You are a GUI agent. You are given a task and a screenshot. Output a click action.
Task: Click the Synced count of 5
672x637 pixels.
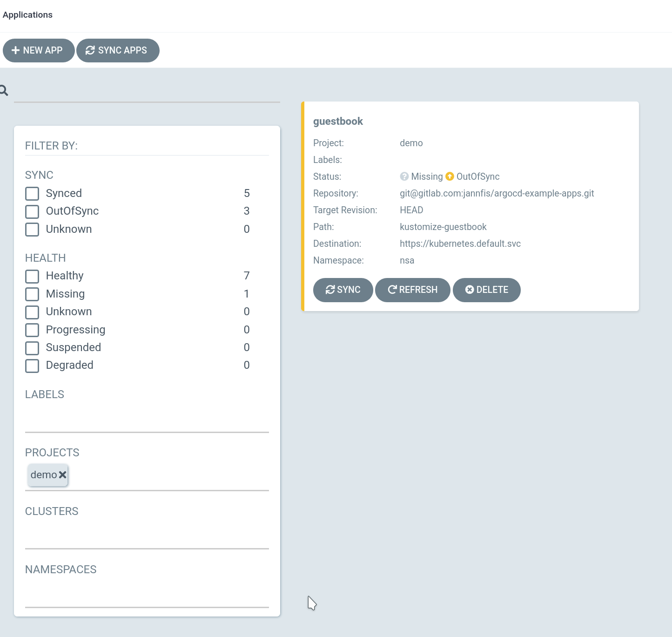coord(247,193)
